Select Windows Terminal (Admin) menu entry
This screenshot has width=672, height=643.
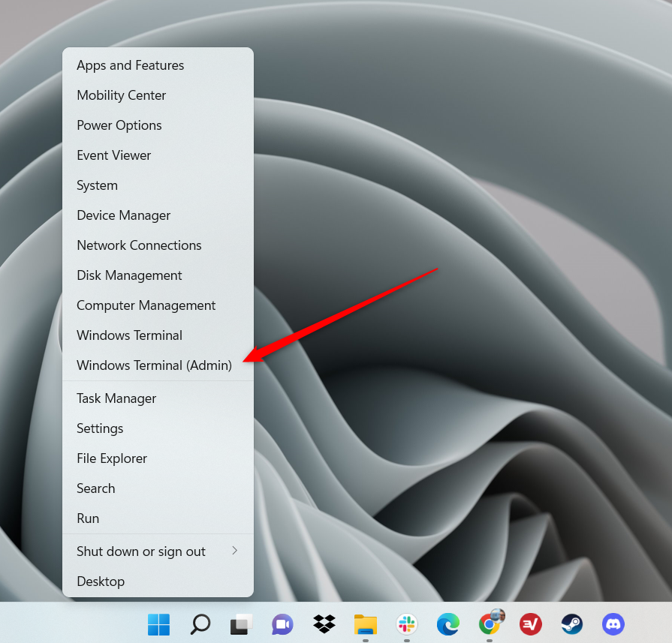[x=154, y=365]
